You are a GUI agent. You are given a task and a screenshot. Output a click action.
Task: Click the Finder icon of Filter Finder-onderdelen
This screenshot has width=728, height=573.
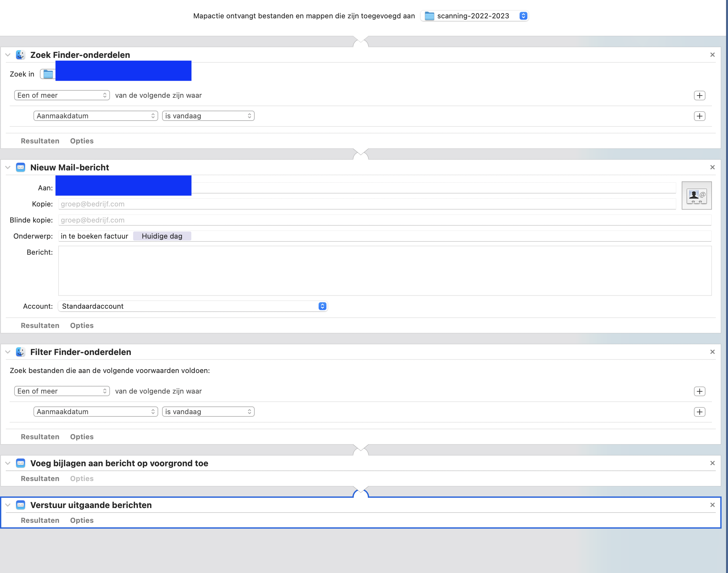tap(21, 352)
